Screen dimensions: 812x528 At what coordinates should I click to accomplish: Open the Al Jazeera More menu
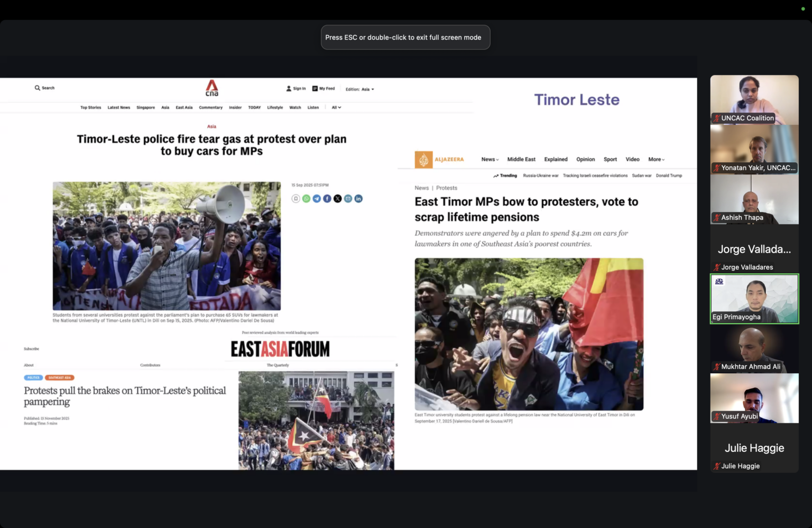(656, 160)
